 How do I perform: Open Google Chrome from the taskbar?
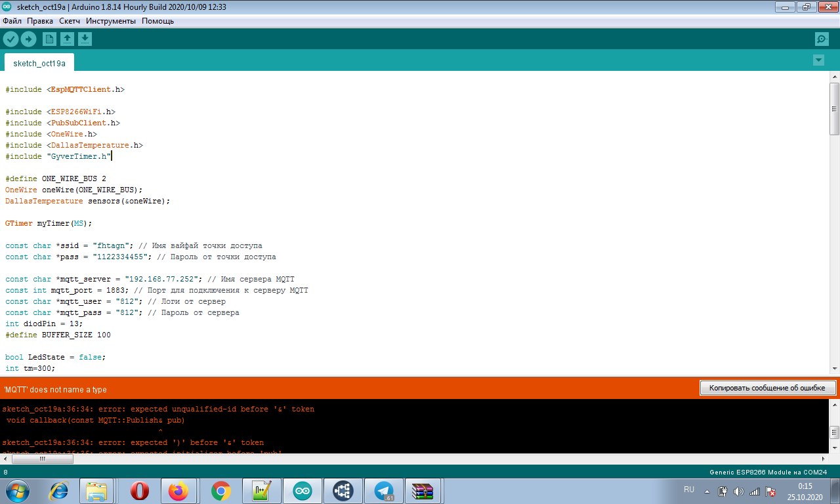pos(220,491)
